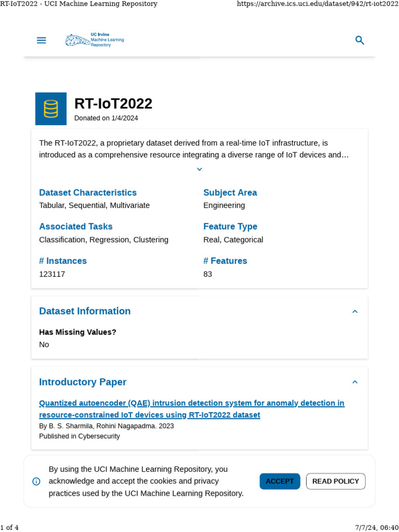Click the READ POLICY button
Image resolution: width=399 pixels, height=532 pixels.
(336, 481)
